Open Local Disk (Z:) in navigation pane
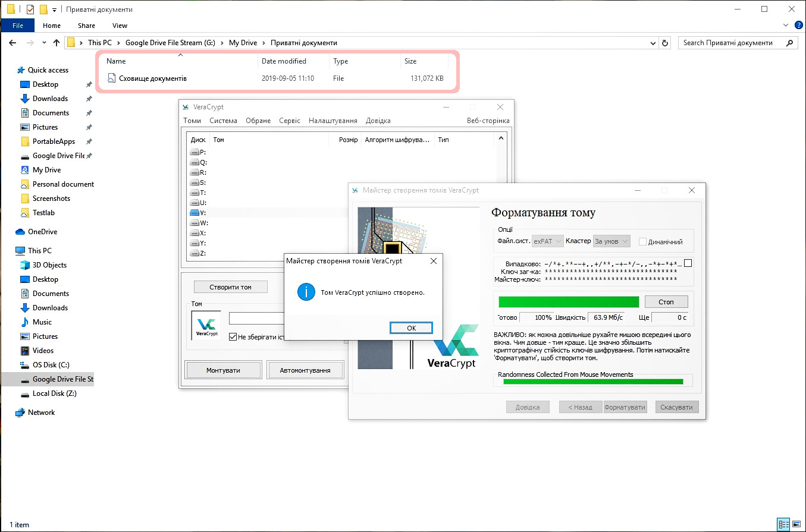The width and height of the screenshot is (806, 532). 54,394
